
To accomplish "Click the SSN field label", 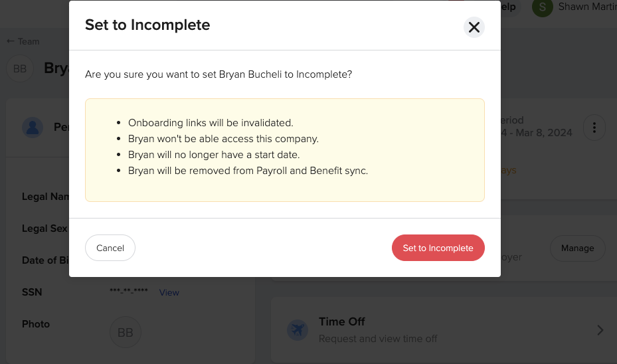I will coord(32,292).
